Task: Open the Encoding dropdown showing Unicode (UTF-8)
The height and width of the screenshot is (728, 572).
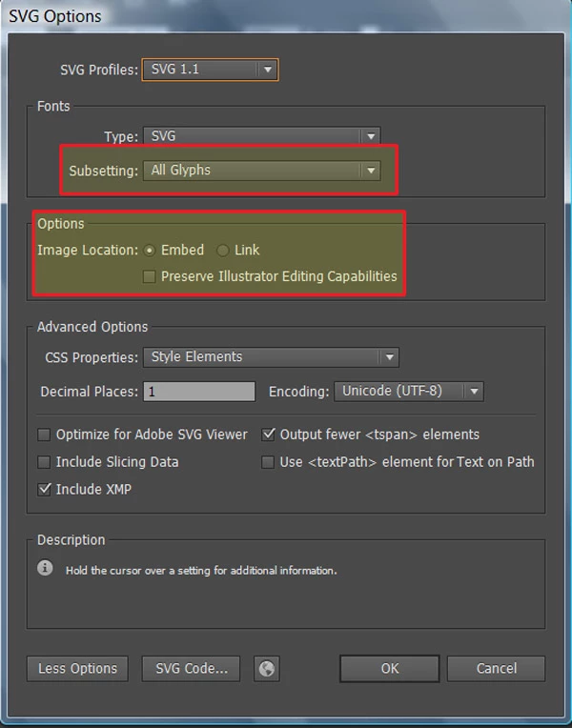Action: click(409, 392)
